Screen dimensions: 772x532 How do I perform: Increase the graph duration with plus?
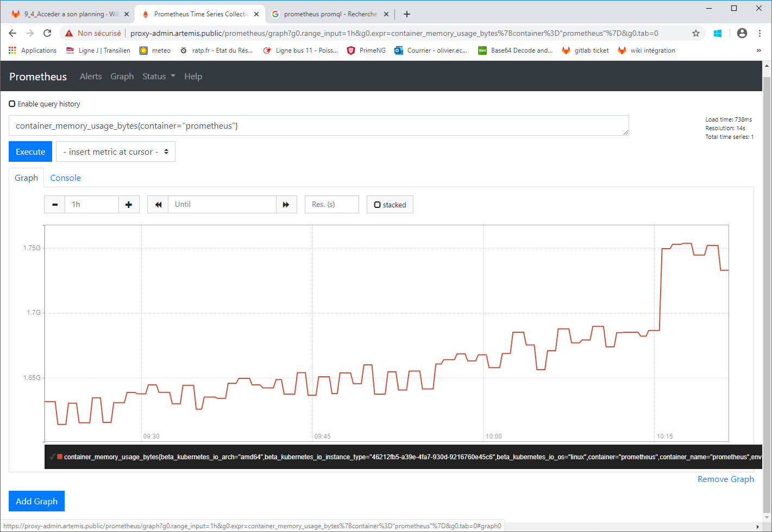pyautogui.click(x=129, y=204)
